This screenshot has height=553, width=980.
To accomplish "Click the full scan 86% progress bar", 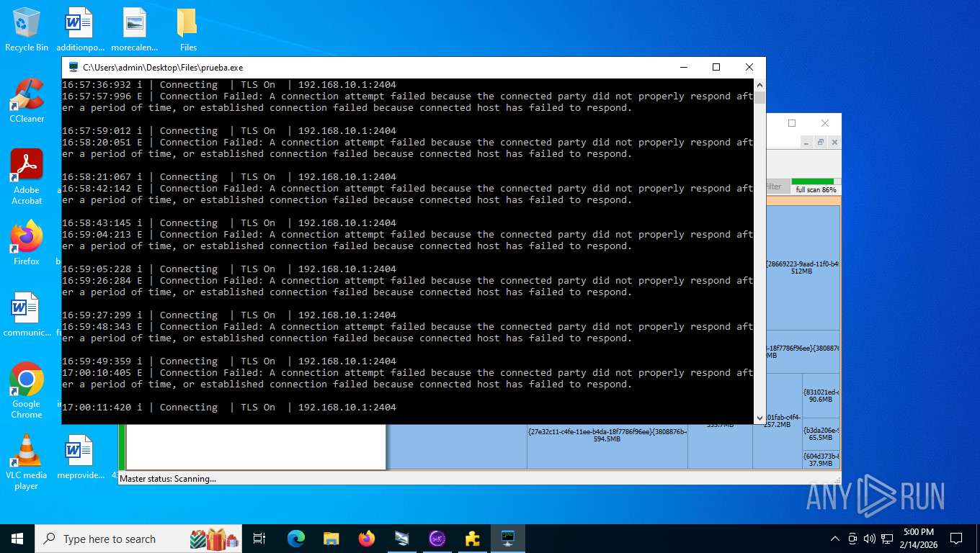I will coord(816,186).
